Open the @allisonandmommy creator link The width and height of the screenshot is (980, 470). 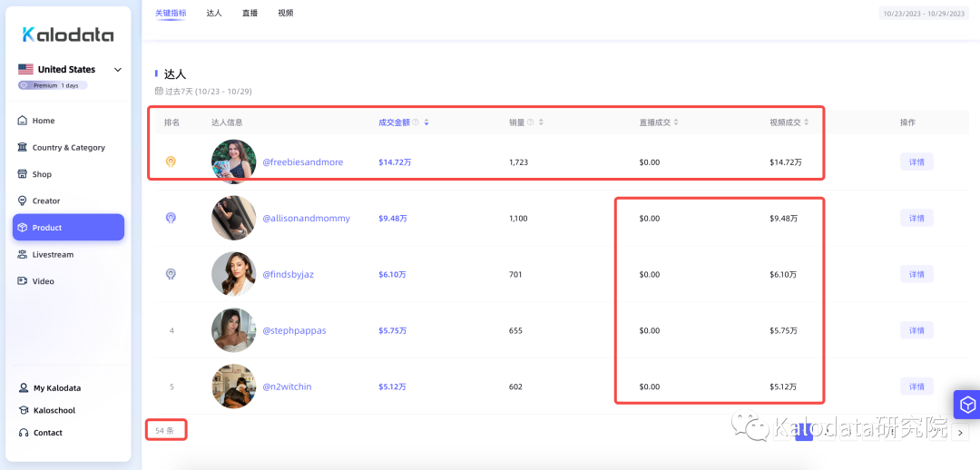coord(307,218)
